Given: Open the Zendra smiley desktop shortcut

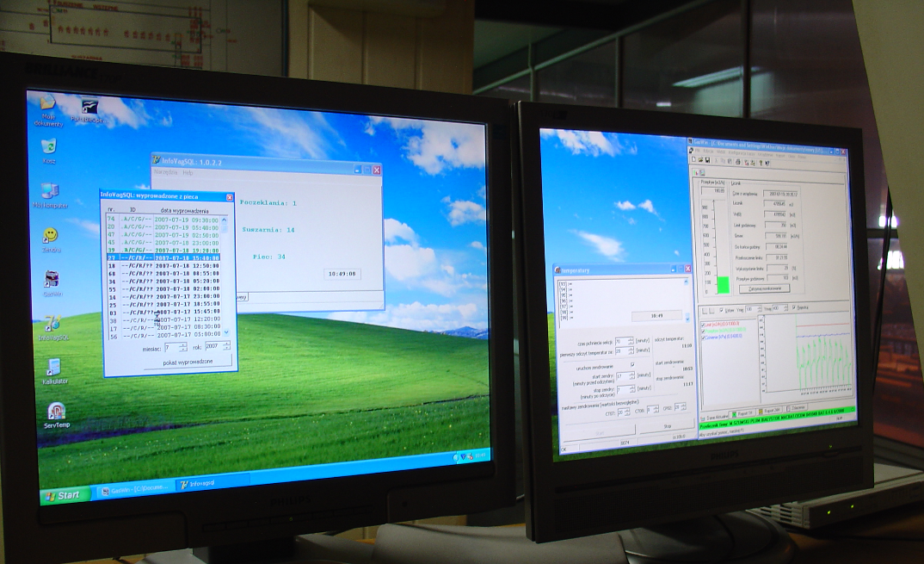Looking at the screenshot, I should tap(52, 240).
